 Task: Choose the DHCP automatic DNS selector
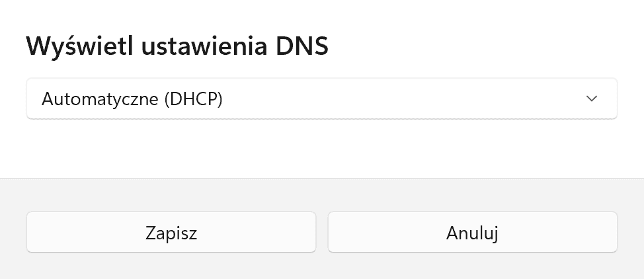321,99
